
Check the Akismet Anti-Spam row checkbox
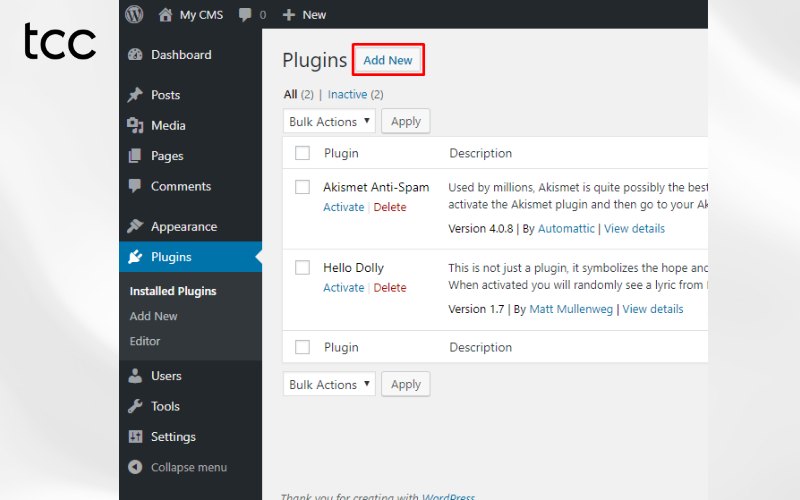pos(303,187)
